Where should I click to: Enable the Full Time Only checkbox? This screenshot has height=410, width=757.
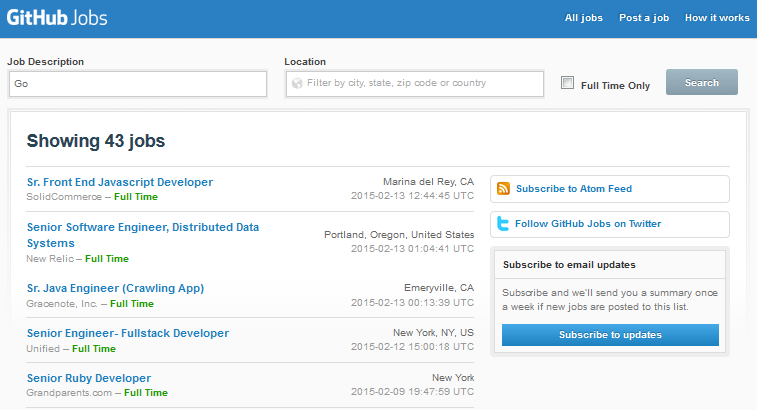click(567, 83)
